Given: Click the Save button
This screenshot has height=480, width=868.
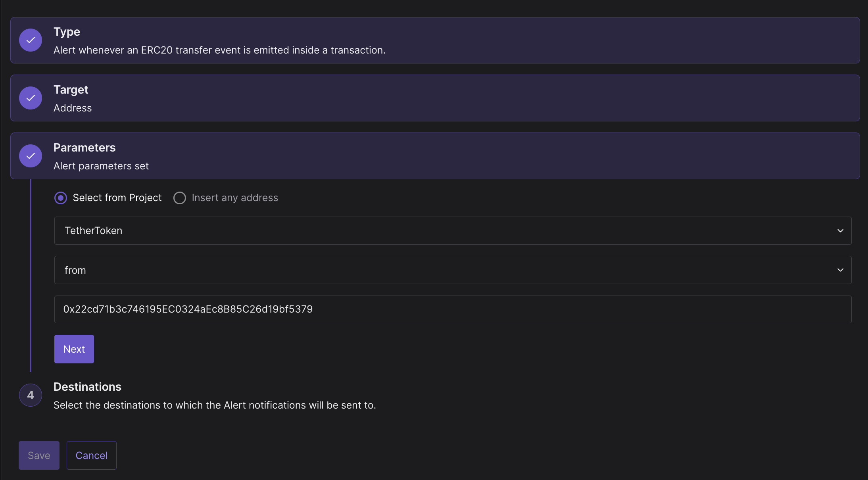Looking at the screenshot, I should coord(39,455).
